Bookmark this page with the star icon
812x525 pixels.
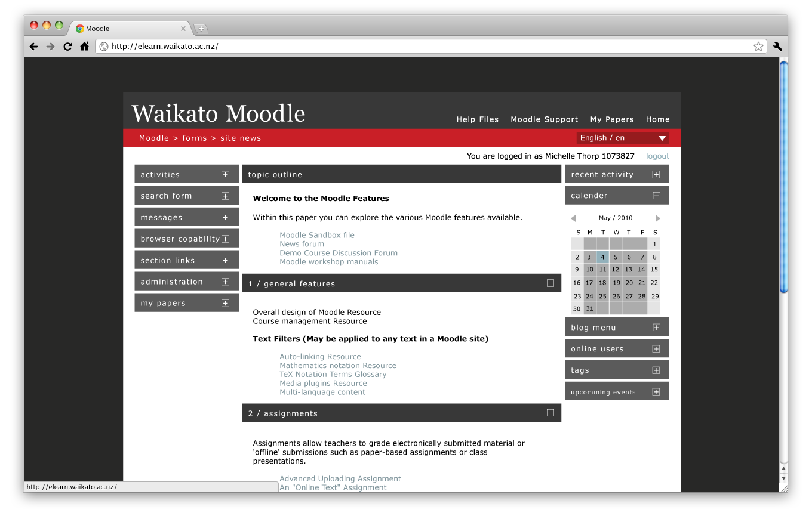pos(758,47)
